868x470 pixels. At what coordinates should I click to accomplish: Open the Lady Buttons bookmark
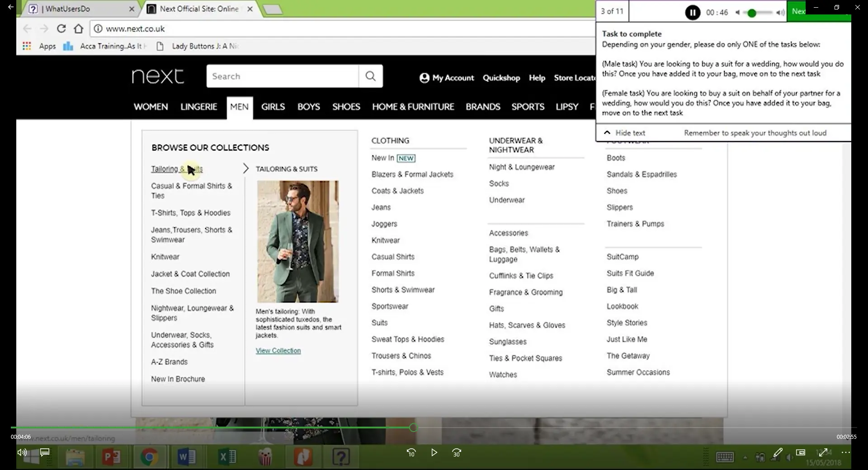click(x=197, y=46)
